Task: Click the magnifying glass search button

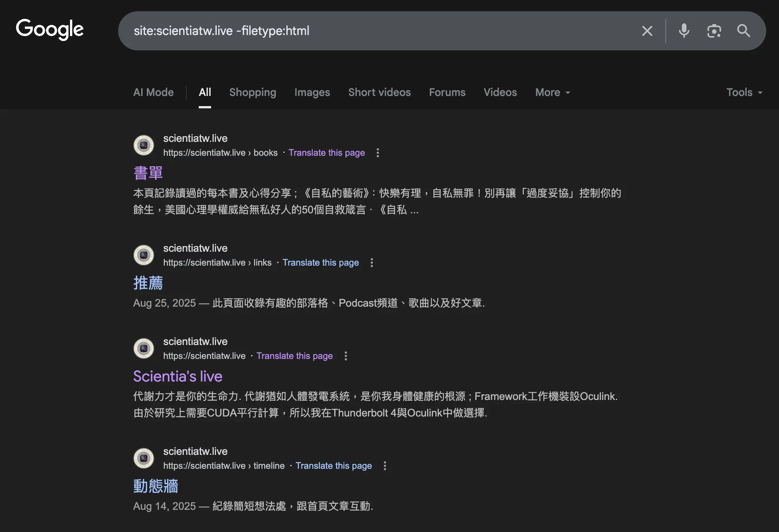Action: (744, 31)
